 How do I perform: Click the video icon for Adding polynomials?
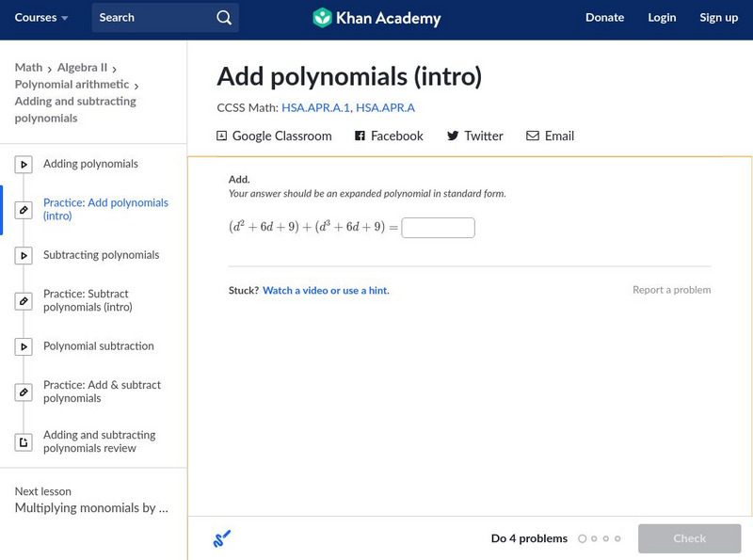coord(24,165)
